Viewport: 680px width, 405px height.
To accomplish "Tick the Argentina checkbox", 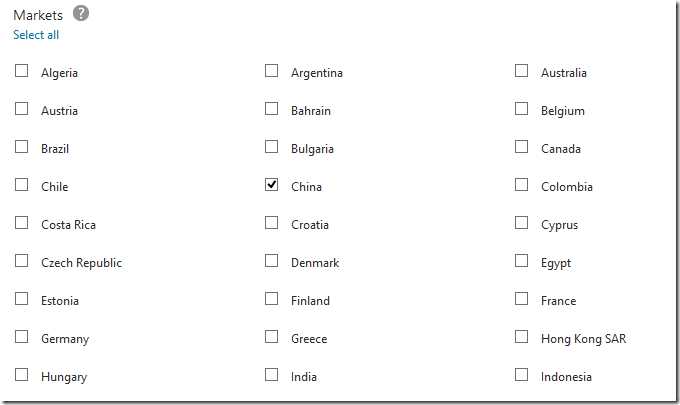I will (x=272, y=71).
